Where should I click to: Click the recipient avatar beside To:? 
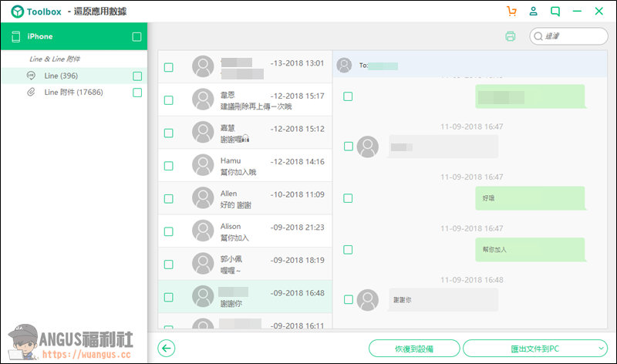pyautogui.click(x=344, y=66)
